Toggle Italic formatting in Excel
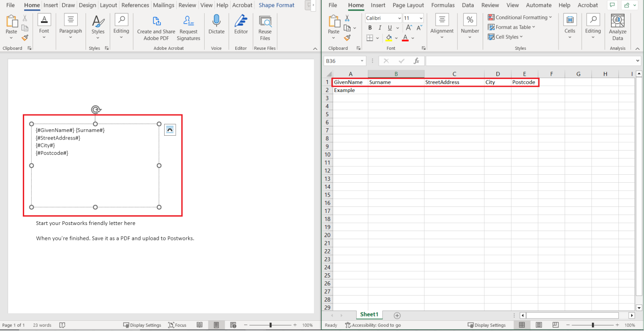644x331 pixels. pos(380,28)
